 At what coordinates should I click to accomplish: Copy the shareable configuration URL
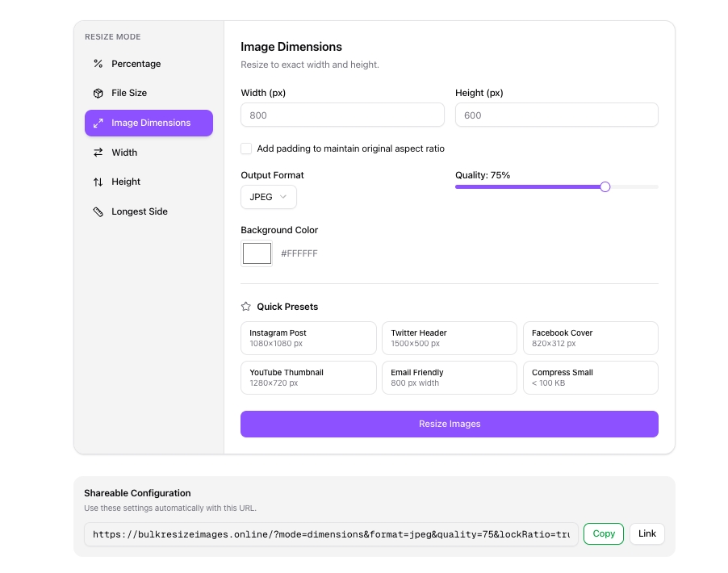[604, 533]
